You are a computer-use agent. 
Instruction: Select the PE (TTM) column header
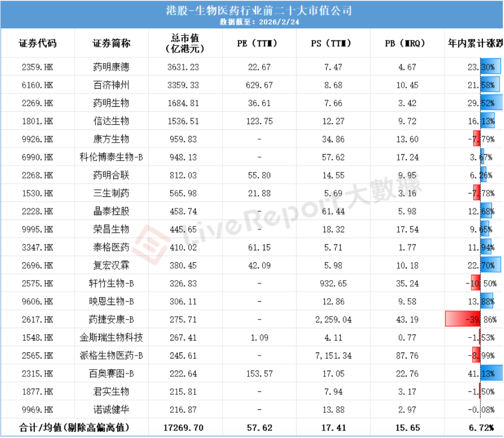click(x=259, y=43)
